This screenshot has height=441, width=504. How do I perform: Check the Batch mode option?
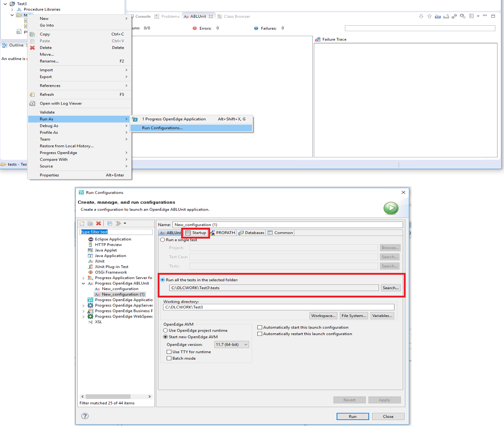[169, 358]
